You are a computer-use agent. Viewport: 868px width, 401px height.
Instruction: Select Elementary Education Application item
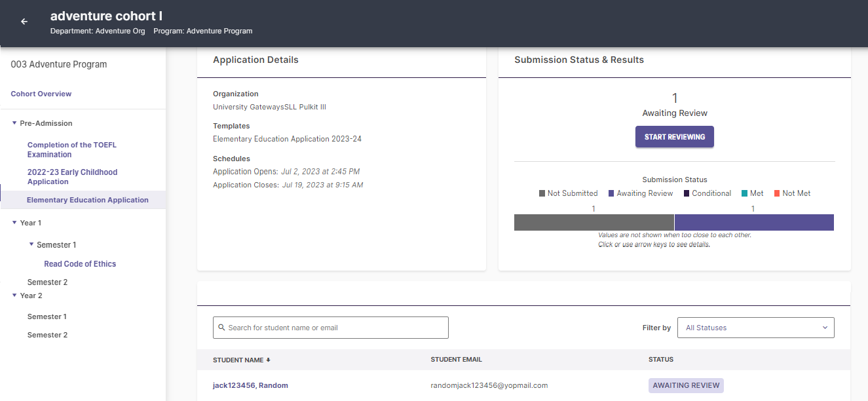point(83,200)
